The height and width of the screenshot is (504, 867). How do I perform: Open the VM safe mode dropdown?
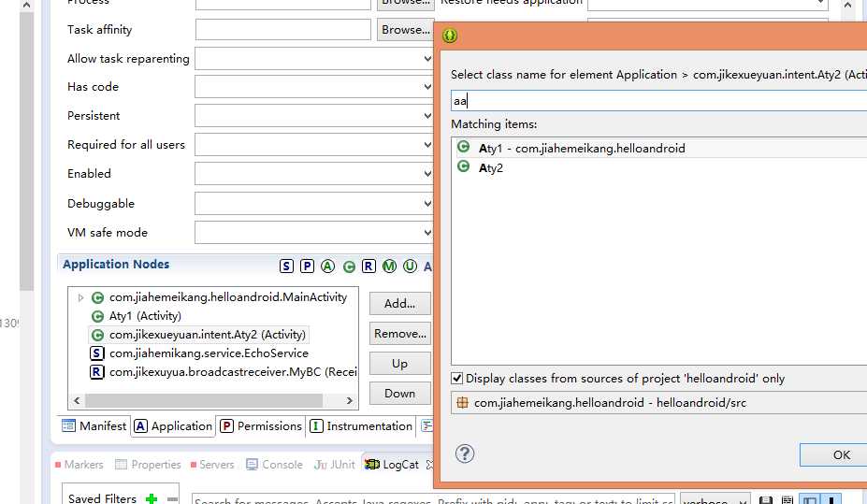tap(314, 232)
